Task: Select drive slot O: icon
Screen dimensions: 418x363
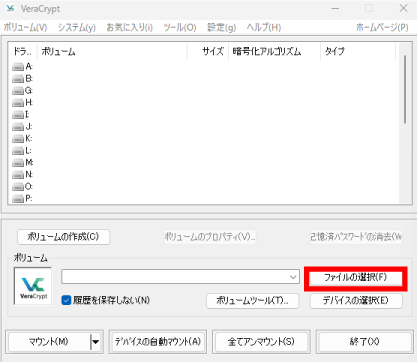Action: coord(18,187)
